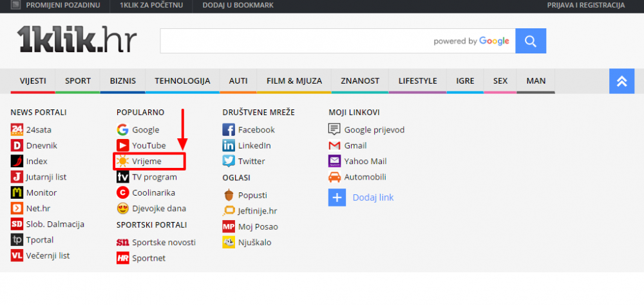Click the Gmail envelope icon
Screen dimensions: 644x305
point(335,145)
